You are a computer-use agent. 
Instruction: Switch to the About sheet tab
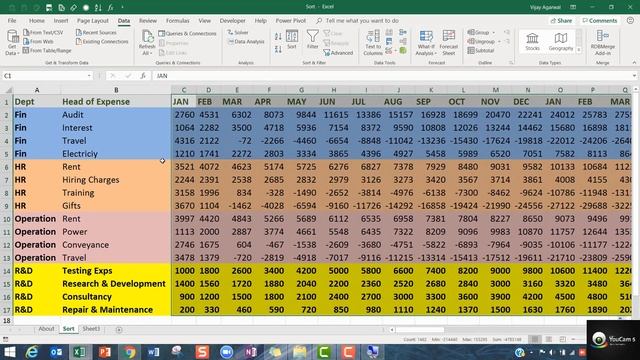coord(46,329)
